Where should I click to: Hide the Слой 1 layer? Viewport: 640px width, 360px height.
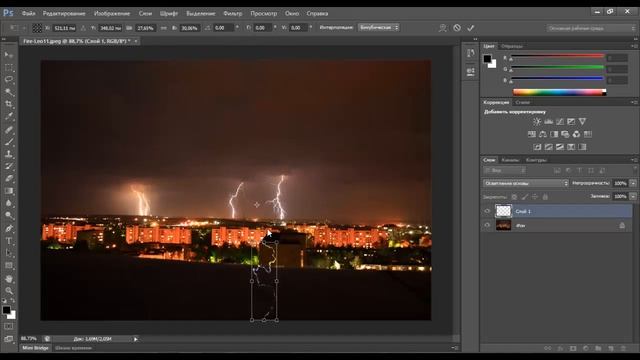(x=487, y=211)
